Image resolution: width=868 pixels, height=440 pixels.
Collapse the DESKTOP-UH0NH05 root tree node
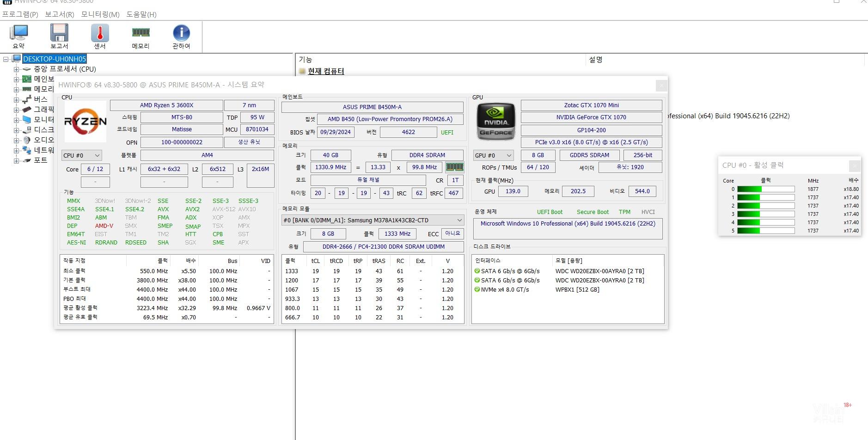pyautogui.click(x=6, y=59)
